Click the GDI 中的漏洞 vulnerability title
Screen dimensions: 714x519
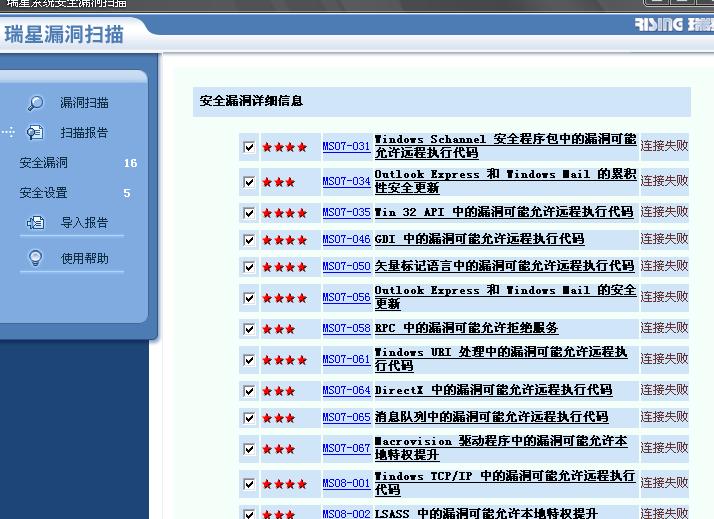[479, 239]
